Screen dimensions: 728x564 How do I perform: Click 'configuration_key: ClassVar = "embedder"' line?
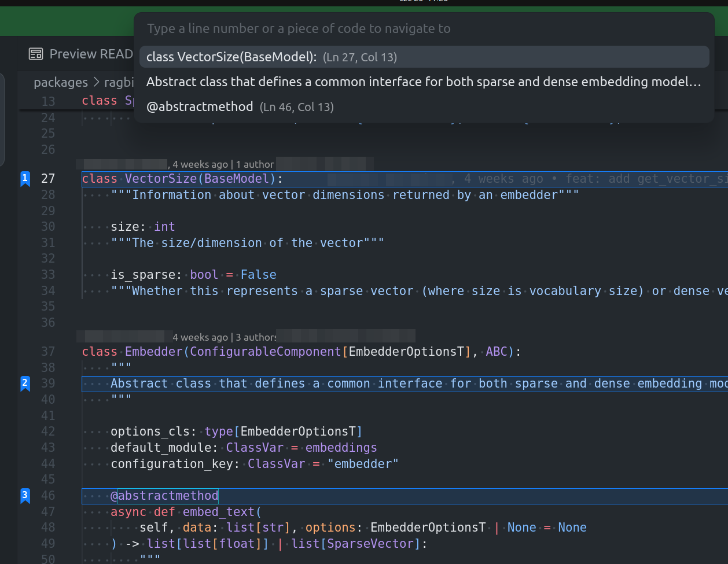click(x=255, y=463)
